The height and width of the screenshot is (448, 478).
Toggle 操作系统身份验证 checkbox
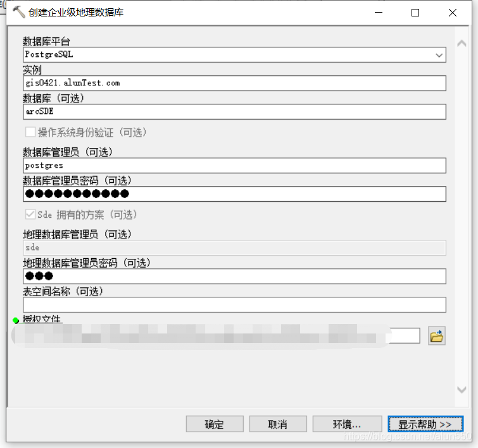tap(30, 132)
